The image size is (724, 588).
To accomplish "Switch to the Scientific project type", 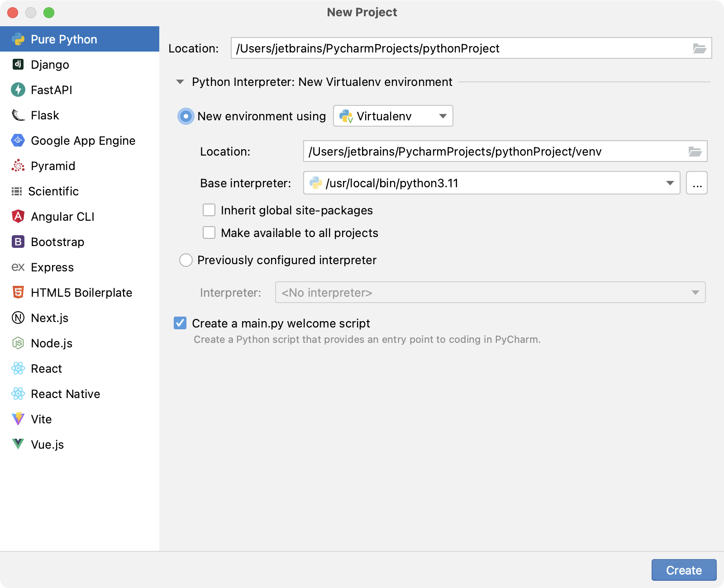I will 54,191.
